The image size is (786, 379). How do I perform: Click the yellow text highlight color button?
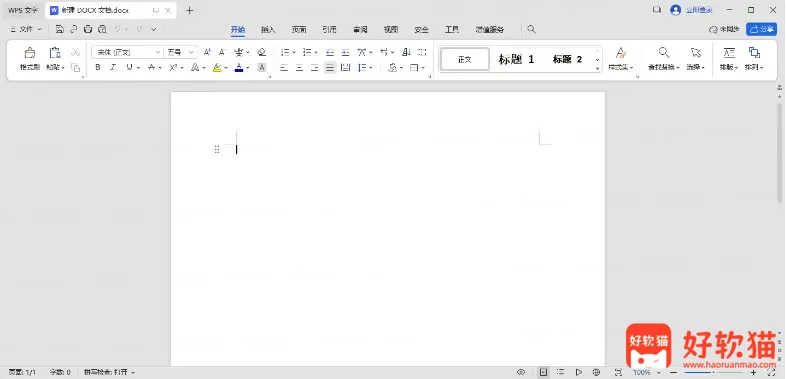217,67
